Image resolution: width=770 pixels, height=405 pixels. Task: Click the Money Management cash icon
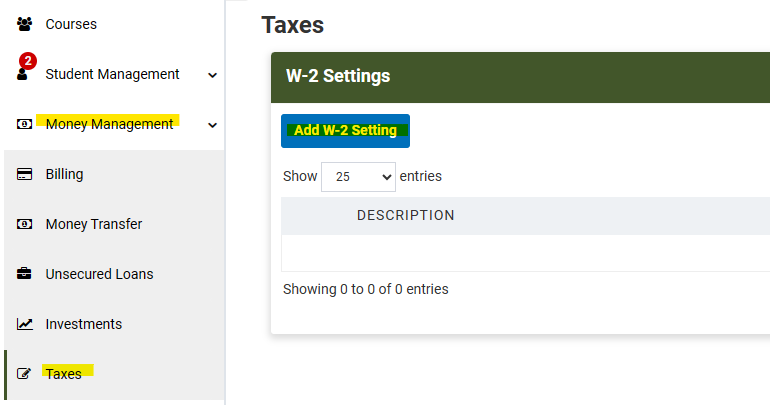click(25, 124)
